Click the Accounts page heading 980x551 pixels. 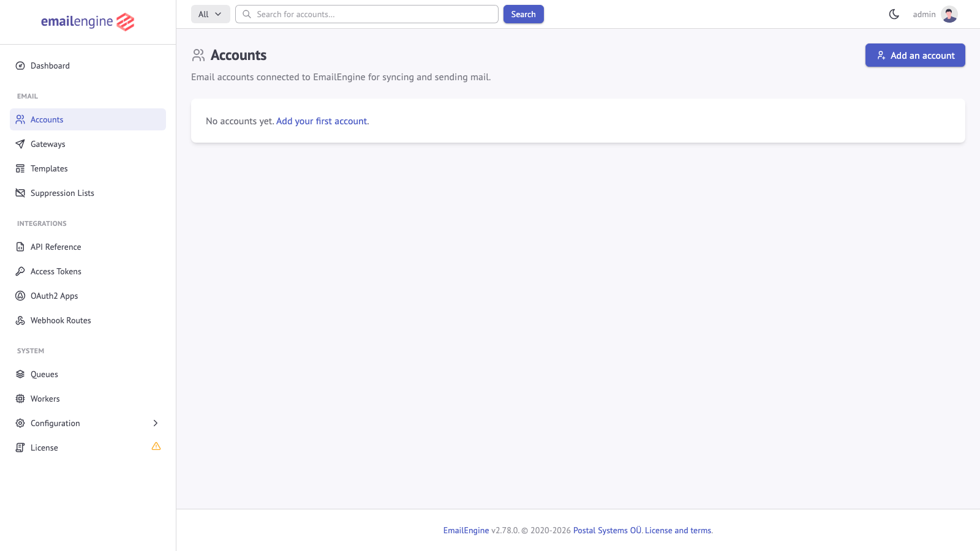click(x=238, y=55)
